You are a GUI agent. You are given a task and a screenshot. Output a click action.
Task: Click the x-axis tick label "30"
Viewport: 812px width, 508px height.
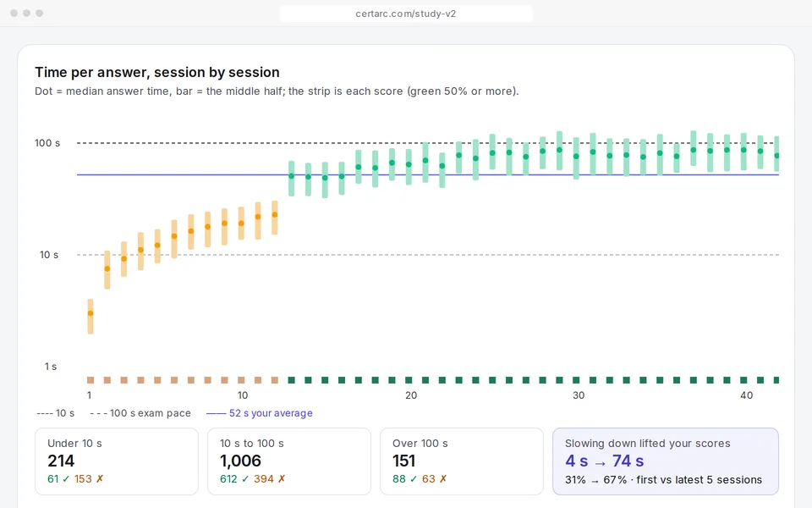579,395
